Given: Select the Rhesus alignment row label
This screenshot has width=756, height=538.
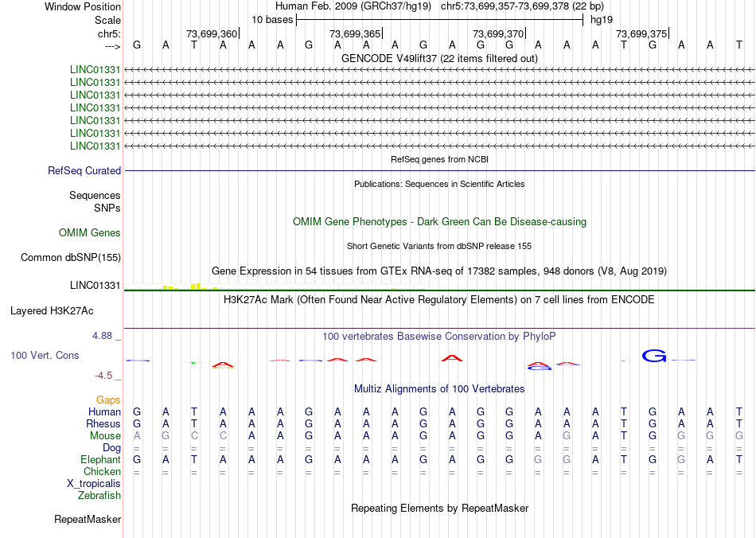Looking at the screenshot, I should click(x=103, y=423).
